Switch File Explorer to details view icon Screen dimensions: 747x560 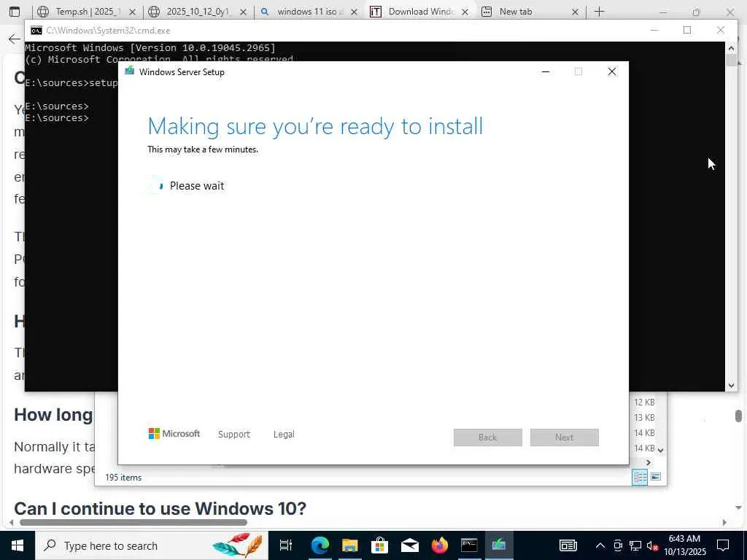[x=640, y=477]
